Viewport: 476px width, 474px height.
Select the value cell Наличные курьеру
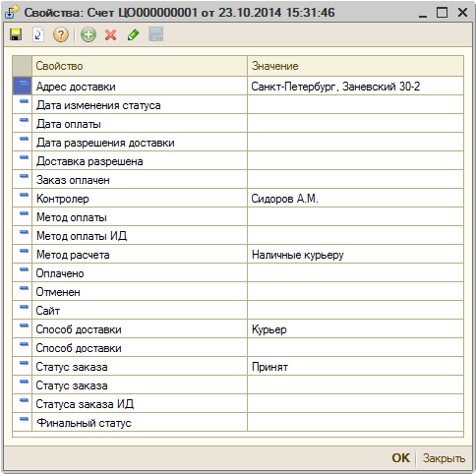[x=355, y=255]
